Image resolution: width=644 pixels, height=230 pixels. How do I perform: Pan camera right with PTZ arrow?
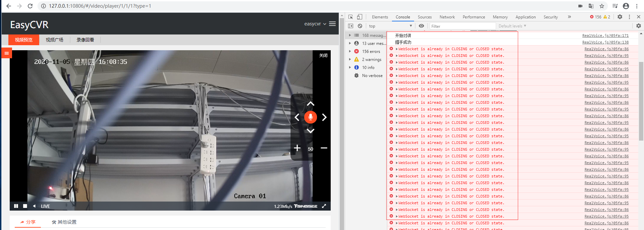point(324,117)
